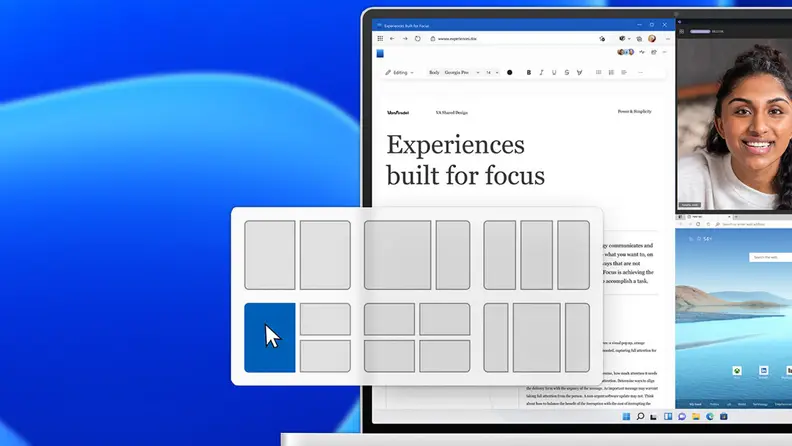Click participant name label in video call

(690, 205)
